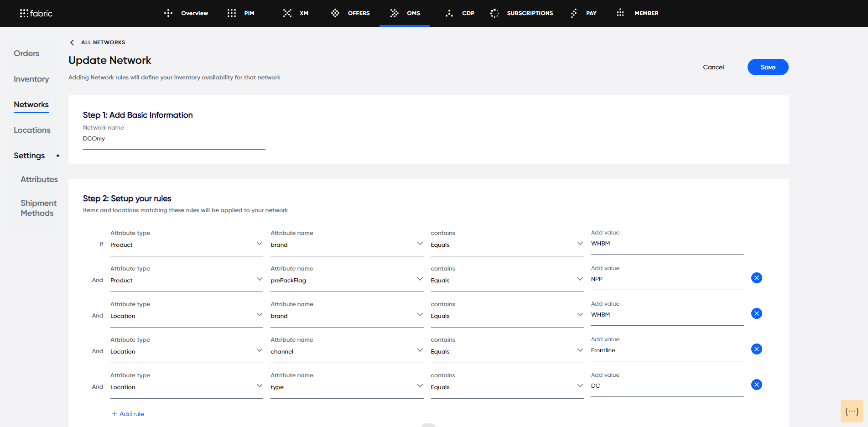
Task: Edit the Frontline value field
Action: click(667, 350)
